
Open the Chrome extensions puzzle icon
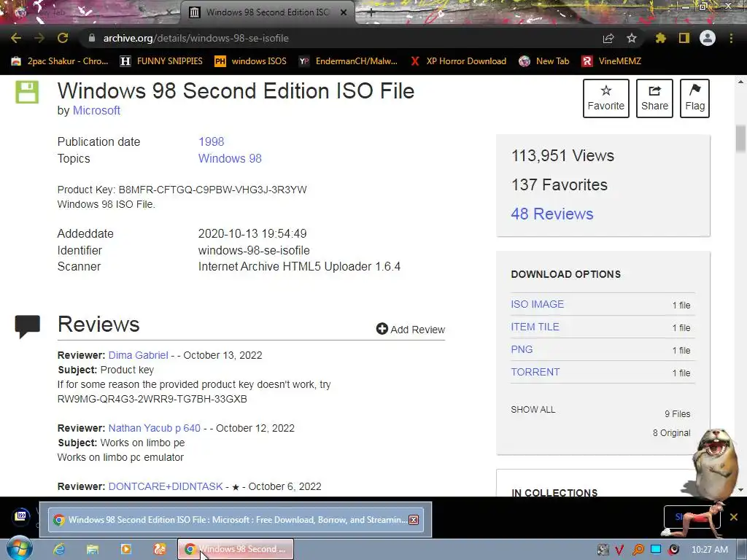(x=660, y=38)
